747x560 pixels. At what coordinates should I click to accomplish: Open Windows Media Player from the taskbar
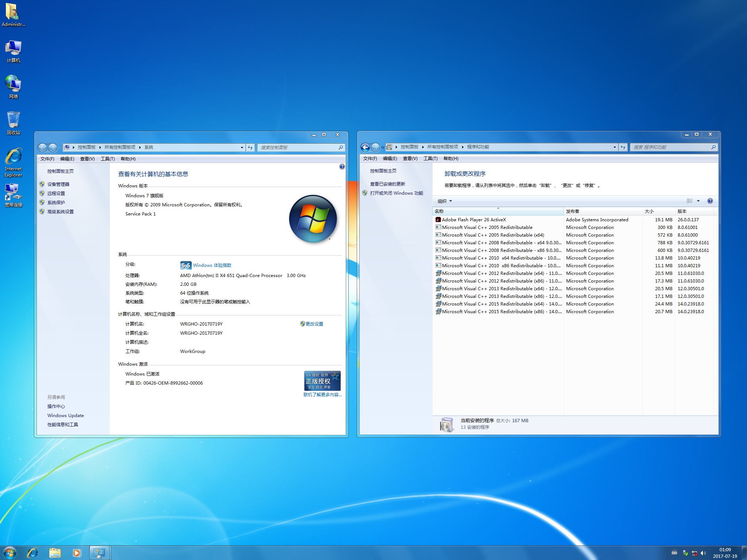tap(77, 553)
